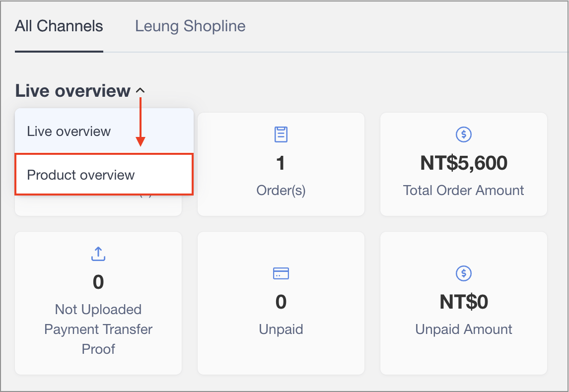This screenshot has height=392, width=569.
Task: Click the Order(s) label
Action: [281, 191]
